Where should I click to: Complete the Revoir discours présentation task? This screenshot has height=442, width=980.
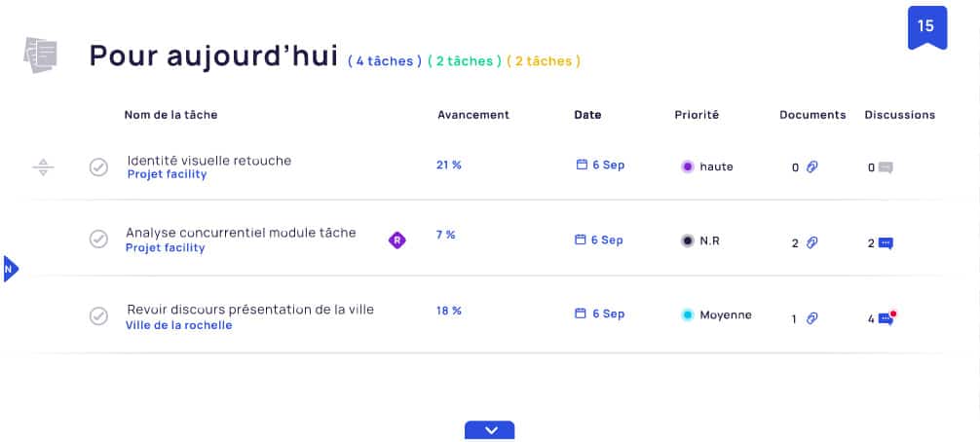tap(98, 315)
